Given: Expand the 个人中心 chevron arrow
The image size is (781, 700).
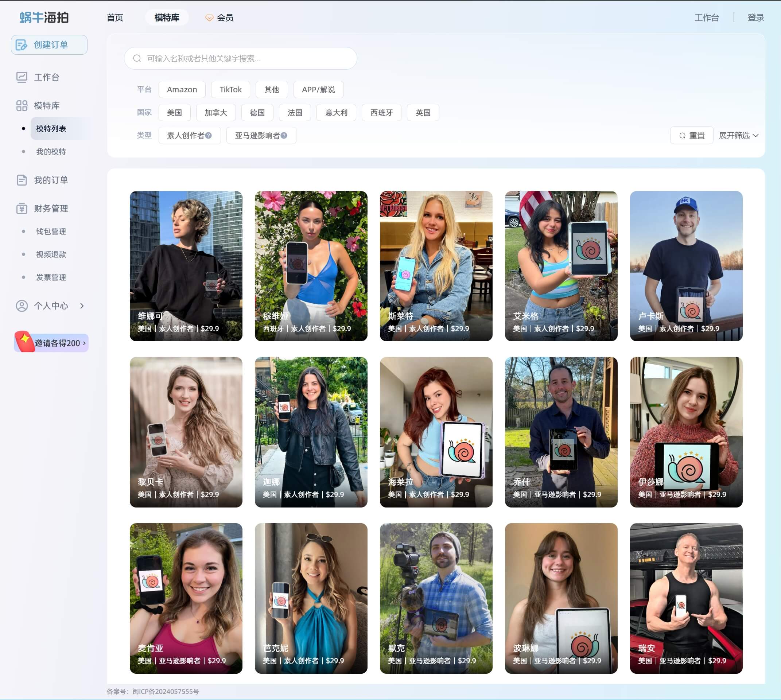Looking at the screenshot, I should click(82, 306).
